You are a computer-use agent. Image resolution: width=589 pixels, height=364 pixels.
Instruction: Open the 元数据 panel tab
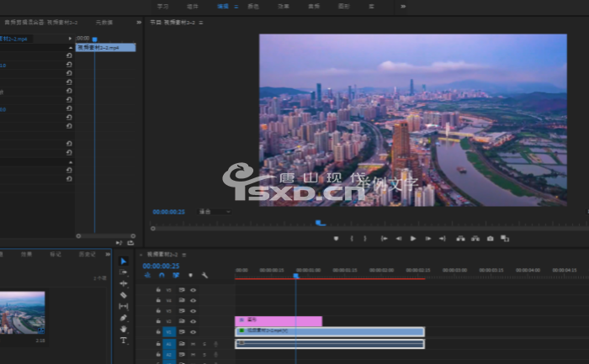point(104,23)
